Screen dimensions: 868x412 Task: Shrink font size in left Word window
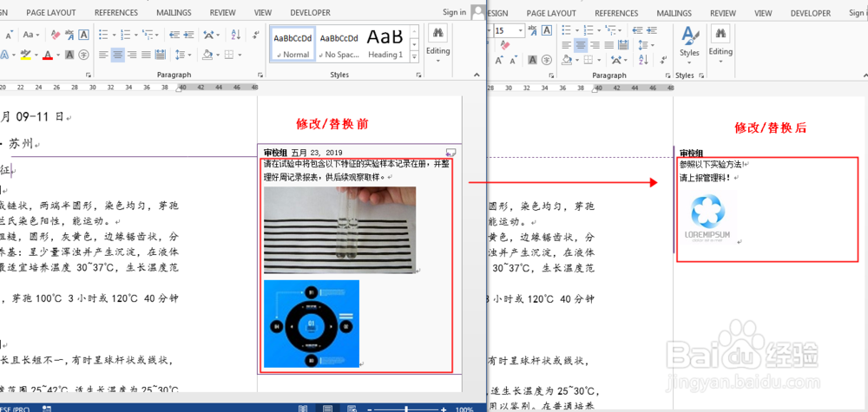coord(9,35)
